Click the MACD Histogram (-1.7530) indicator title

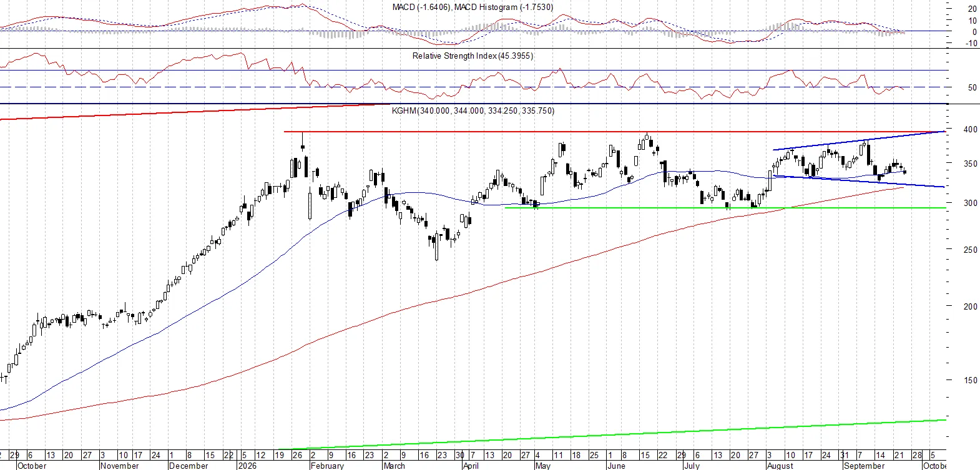[x=504, y=7]
